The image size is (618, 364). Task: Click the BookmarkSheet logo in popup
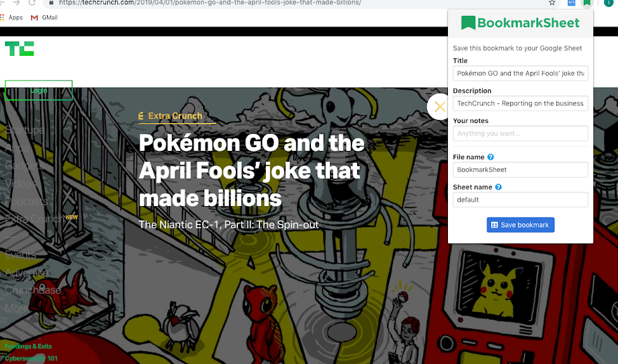pos(520,23)
